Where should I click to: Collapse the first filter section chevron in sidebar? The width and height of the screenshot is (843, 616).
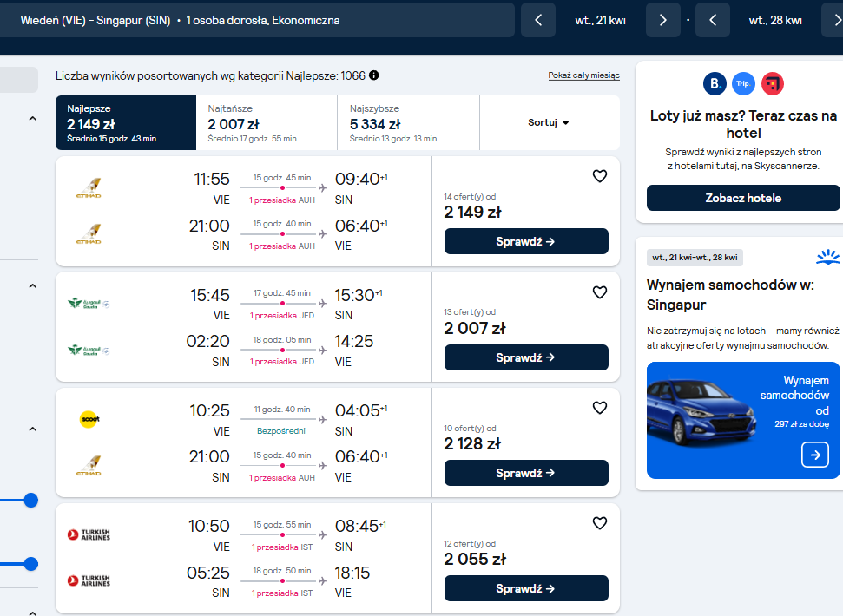[x=33, y=119]
